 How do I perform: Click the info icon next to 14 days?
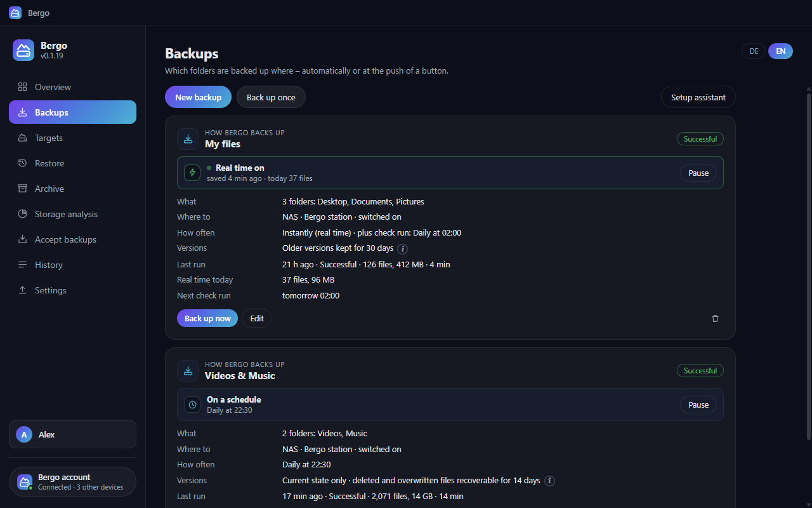click(549, 481)
